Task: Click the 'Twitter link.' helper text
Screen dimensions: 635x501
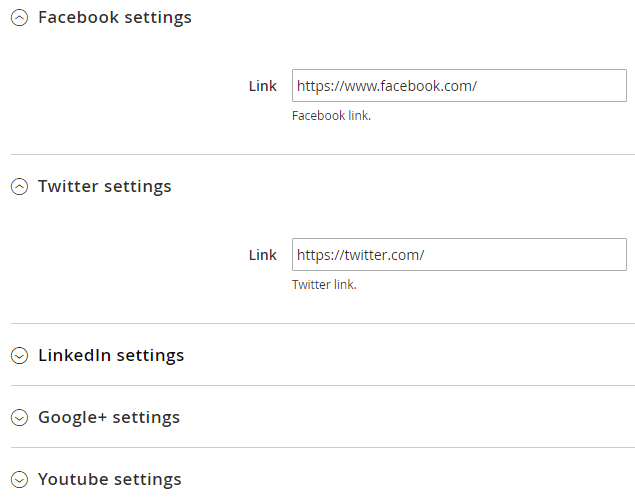Action: pos(324,285)
